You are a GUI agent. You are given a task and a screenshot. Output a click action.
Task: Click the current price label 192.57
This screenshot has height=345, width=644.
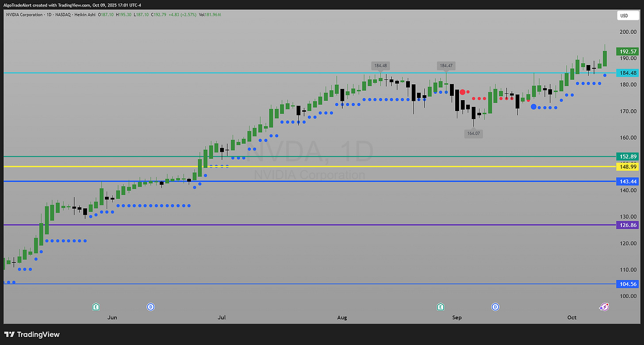(x=628, y=51)
